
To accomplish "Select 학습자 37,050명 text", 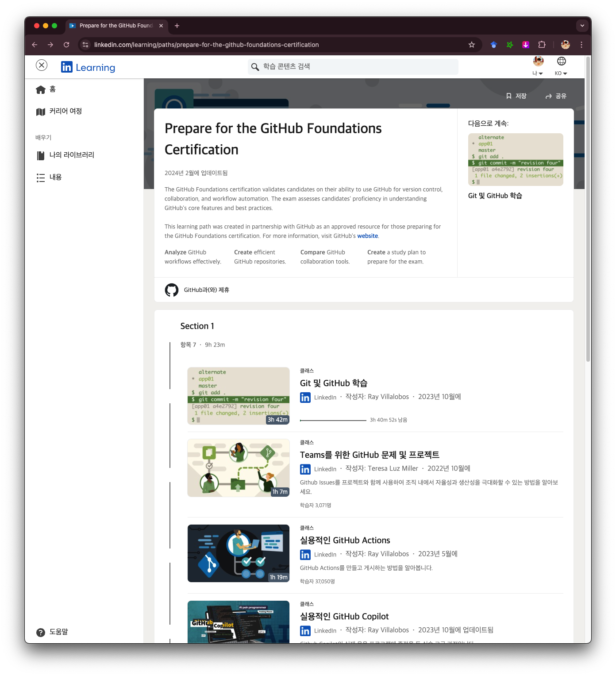I will [x=317, y=581].
